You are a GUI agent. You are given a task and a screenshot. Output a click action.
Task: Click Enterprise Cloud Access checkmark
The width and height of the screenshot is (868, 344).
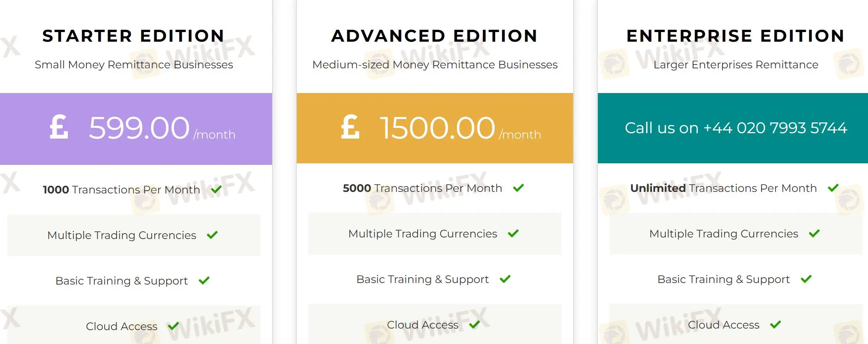(775, 324)
